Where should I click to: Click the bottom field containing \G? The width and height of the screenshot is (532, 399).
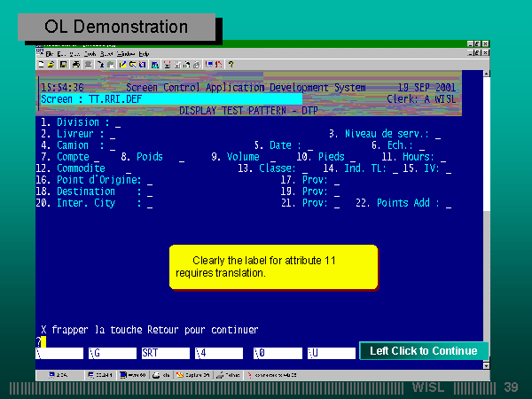tap(113, 353)
